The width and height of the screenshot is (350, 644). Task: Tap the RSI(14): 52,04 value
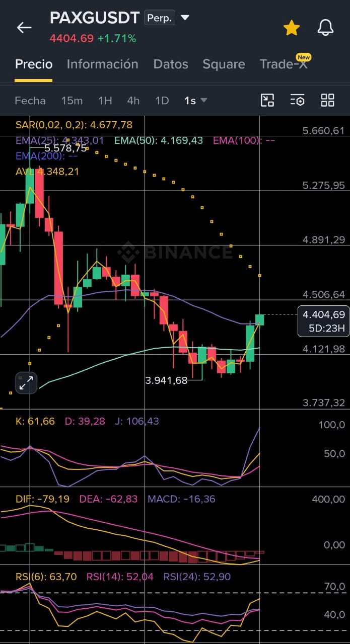pyautogui.click(x=120, y=577)
